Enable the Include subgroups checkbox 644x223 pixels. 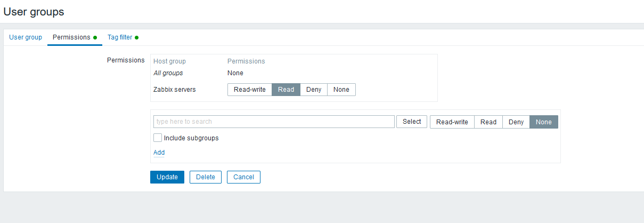(x=158, y=138)
